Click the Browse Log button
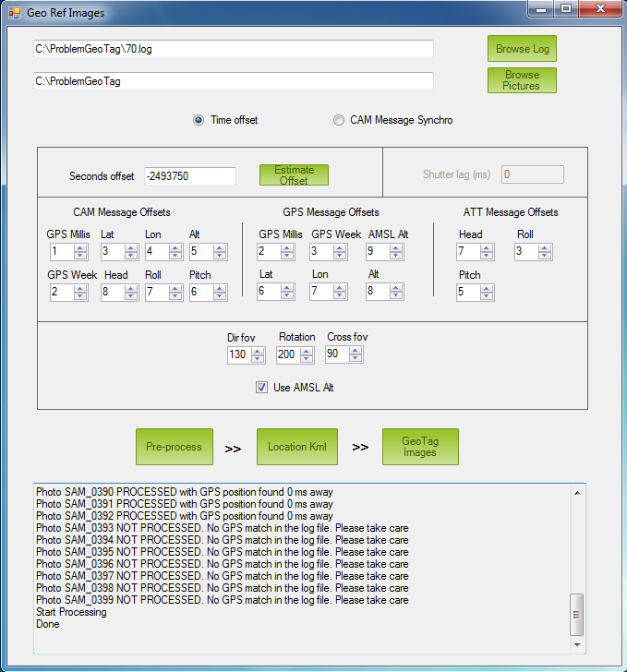 point(522,49)
